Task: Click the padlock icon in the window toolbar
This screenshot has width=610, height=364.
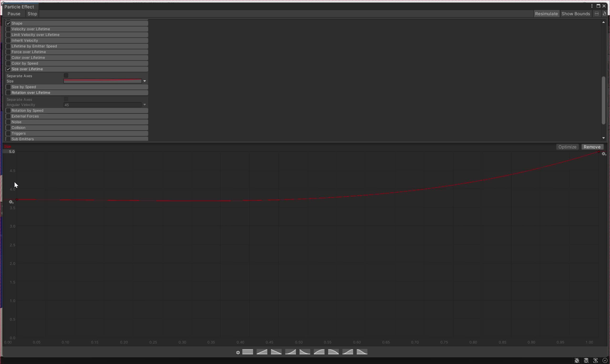Action: coord(604,14)
